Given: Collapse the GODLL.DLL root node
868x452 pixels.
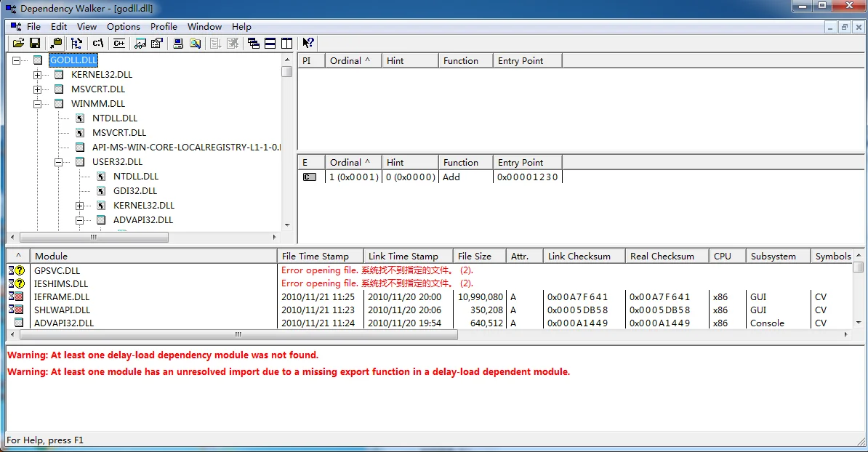Looking at the screenshot, I should click(x=16, y=60).
